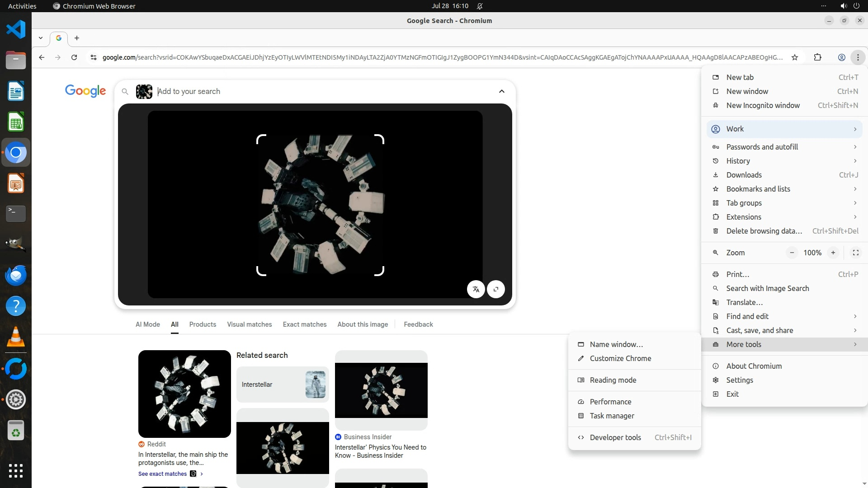View site information icon in address bar
Viewport: 868px width, 488px height.
(x=94, y=57)
